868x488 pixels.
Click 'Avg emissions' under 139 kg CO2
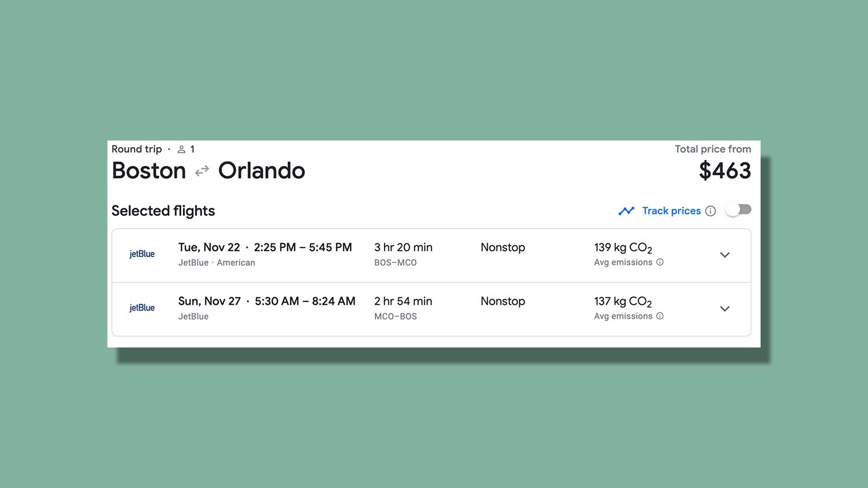pos(623,262)
